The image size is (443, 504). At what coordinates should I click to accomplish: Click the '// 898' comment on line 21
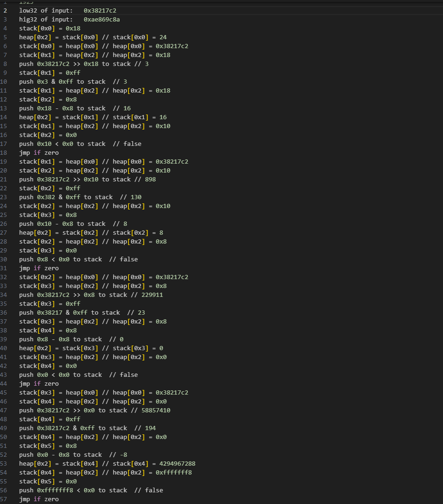145,180
